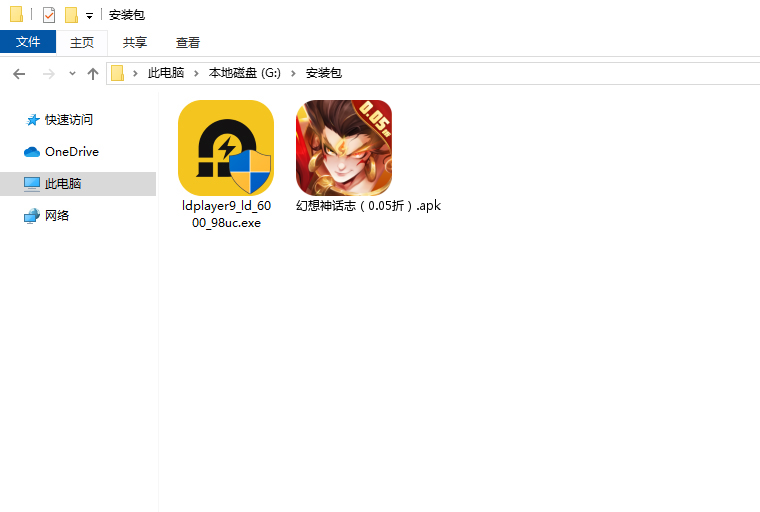Navigate to 本地磁盘 (G:) in address bar
This screenshot has width=760, height=512.
coord(245,73)
